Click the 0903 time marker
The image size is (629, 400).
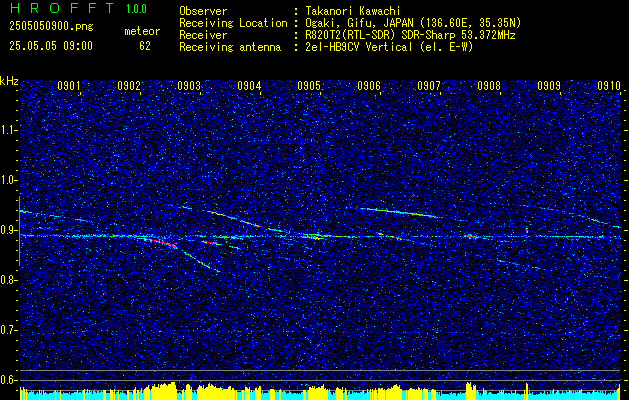pos(189,86)
